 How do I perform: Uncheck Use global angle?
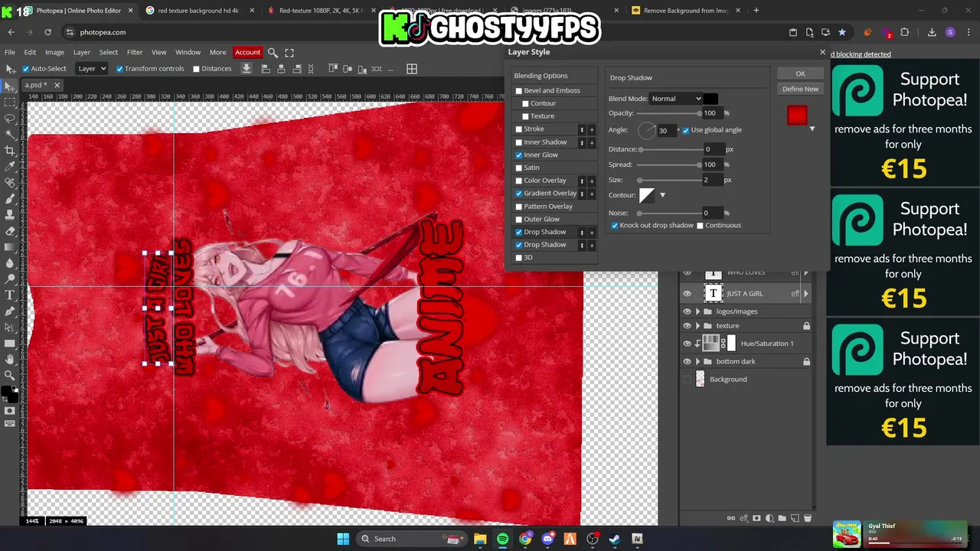(686, 130)
